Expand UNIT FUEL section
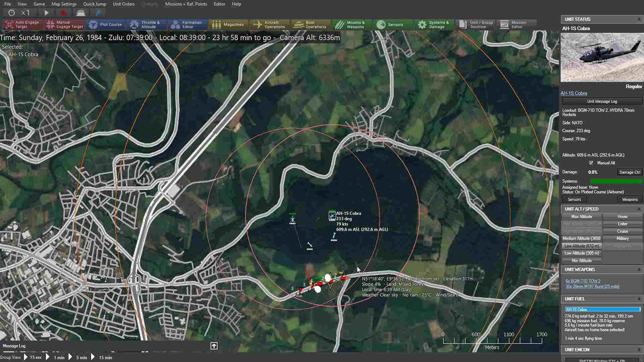 638,299
